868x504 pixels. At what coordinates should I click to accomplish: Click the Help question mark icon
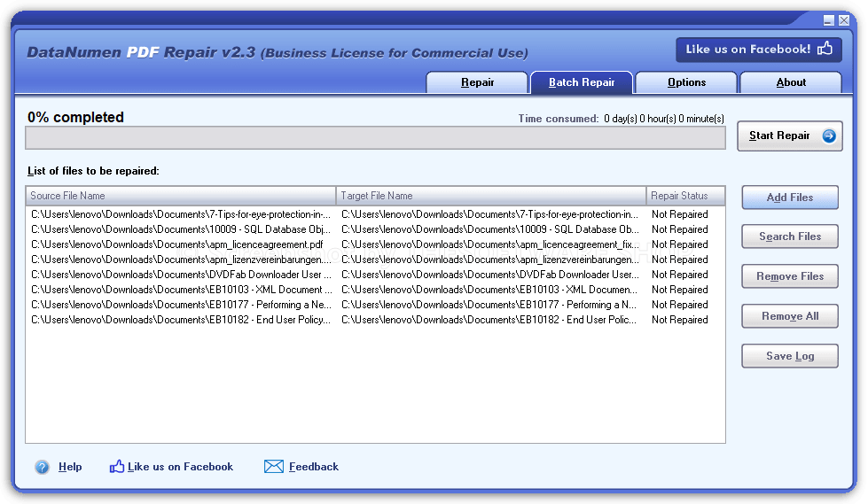pyautogui.click(x=42, y=467)
